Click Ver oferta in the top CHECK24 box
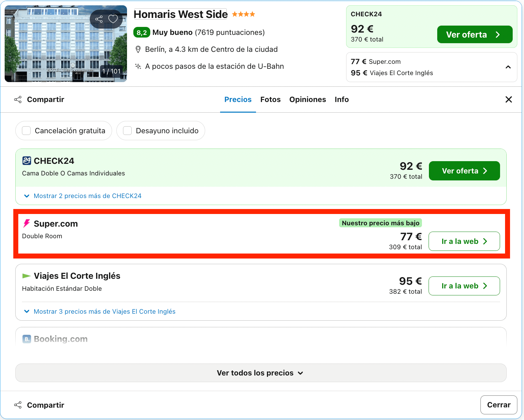The width and height of the screenshot is (524, 420). (474, 35)
